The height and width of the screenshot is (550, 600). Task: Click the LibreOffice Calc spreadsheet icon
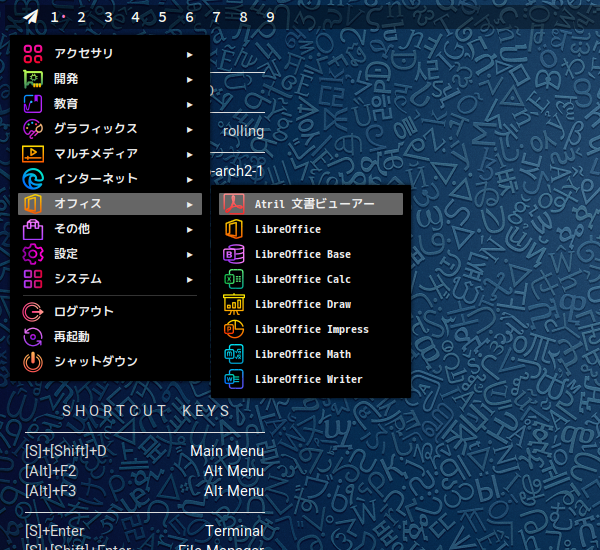(234, 279)
